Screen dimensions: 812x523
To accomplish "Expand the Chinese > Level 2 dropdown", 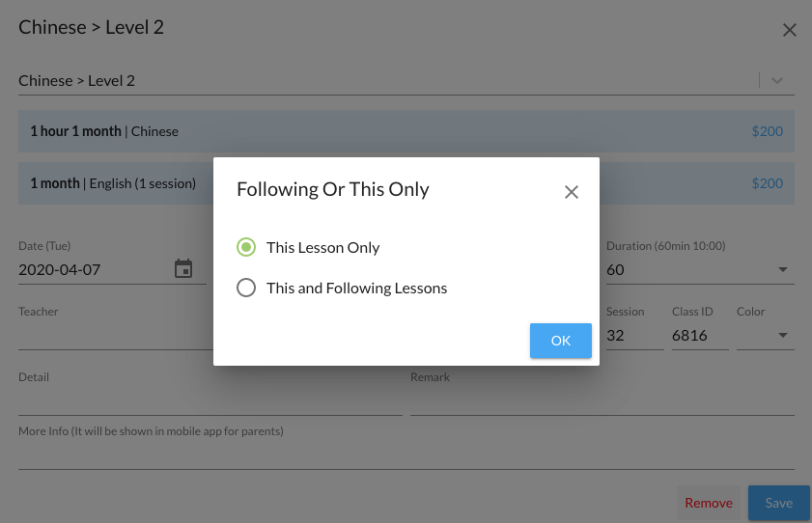I will tap(777, 81).
